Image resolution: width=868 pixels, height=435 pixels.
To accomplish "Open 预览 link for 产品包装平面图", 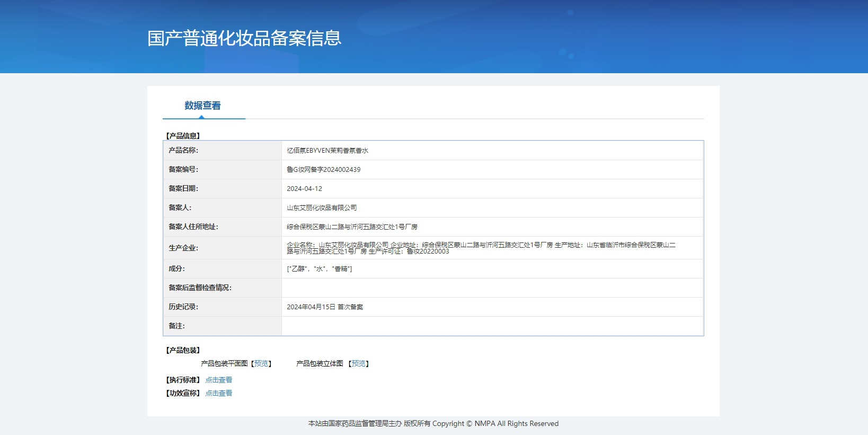I will pos(261,363).
